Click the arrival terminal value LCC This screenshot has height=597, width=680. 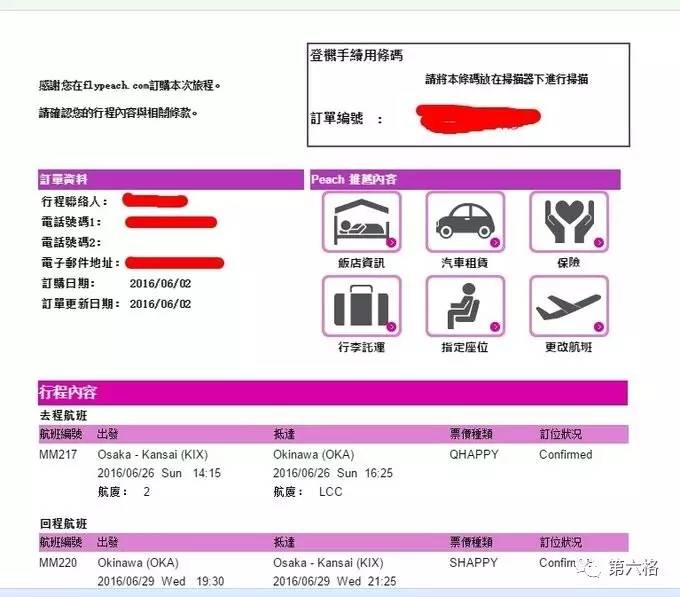click(x=330, y=492)
